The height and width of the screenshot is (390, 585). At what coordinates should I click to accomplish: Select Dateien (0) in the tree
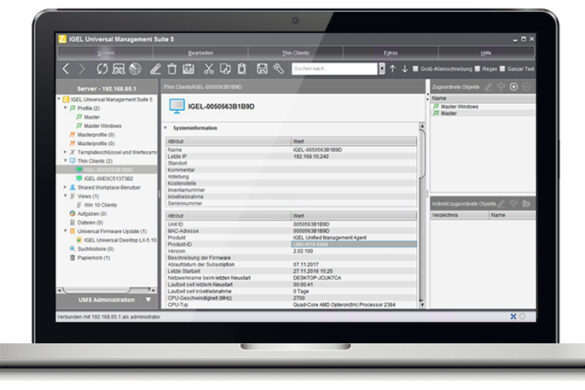click(90, 222)
